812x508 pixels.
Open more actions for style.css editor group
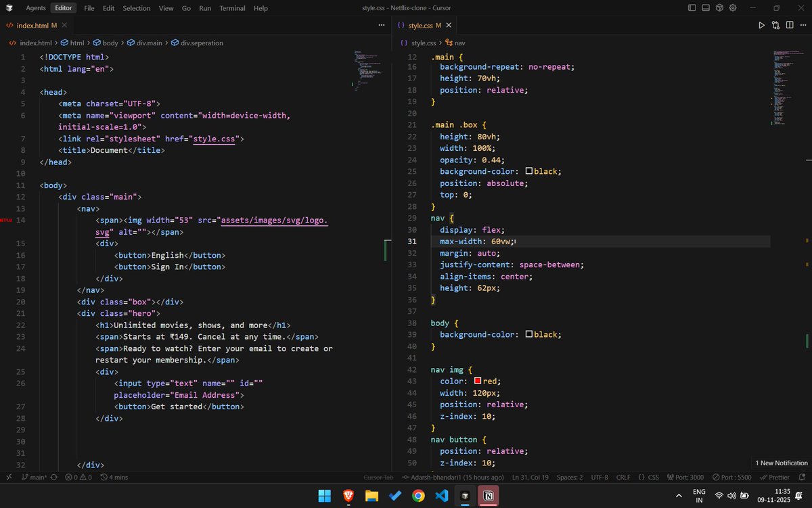coord(803,25)
